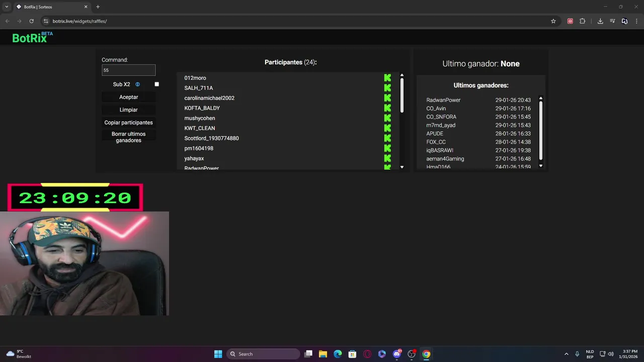Click winner aeman4Gaming

(445, 159)
